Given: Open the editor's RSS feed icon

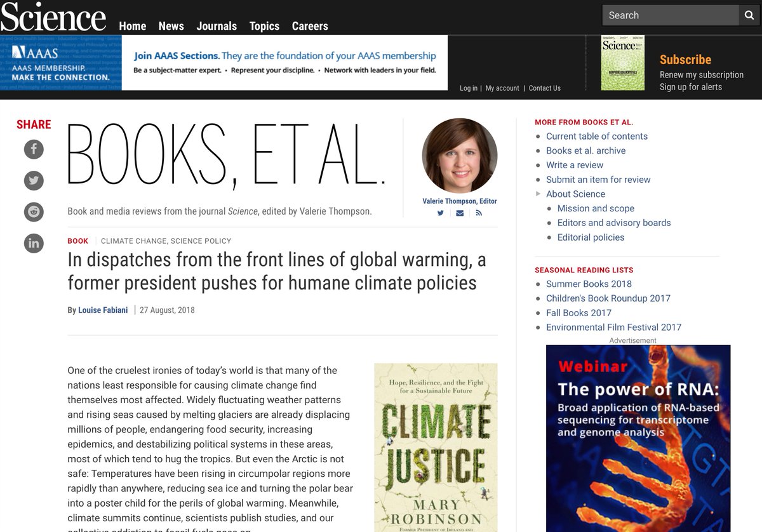Looking at the screenshot, I should point(479,213).
